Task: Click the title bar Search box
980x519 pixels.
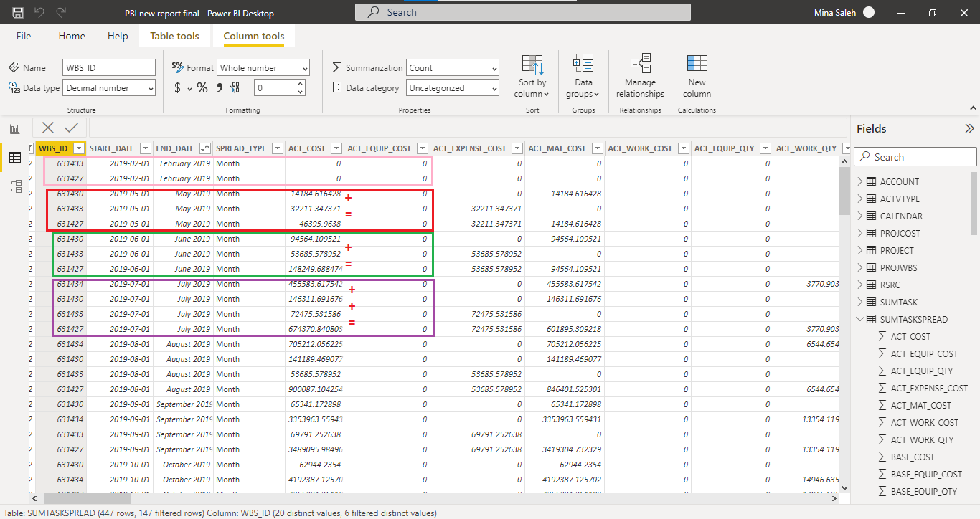Action: point(523,12)
